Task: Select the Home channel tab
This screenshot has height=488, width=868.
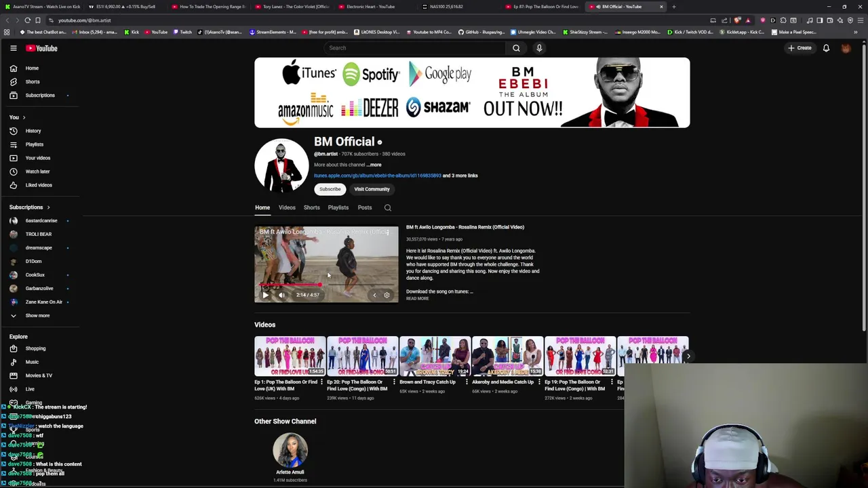Action: 262,207
